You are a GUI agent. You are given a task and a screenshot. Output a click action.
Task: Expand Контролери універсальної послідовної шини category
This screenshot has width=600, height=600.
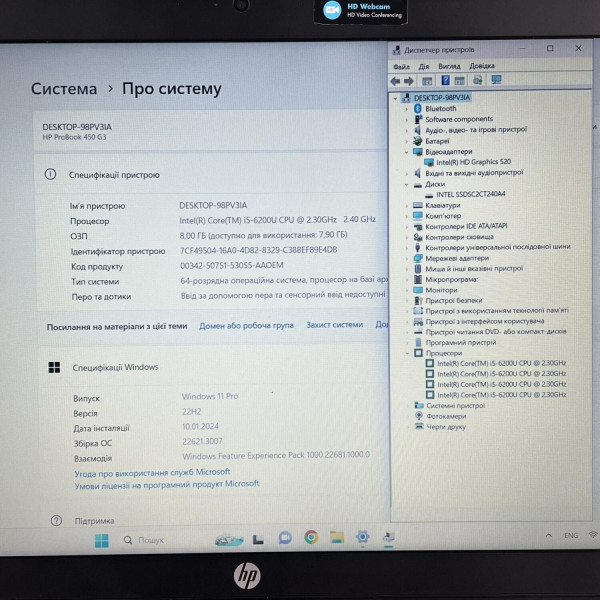(406, 248)
